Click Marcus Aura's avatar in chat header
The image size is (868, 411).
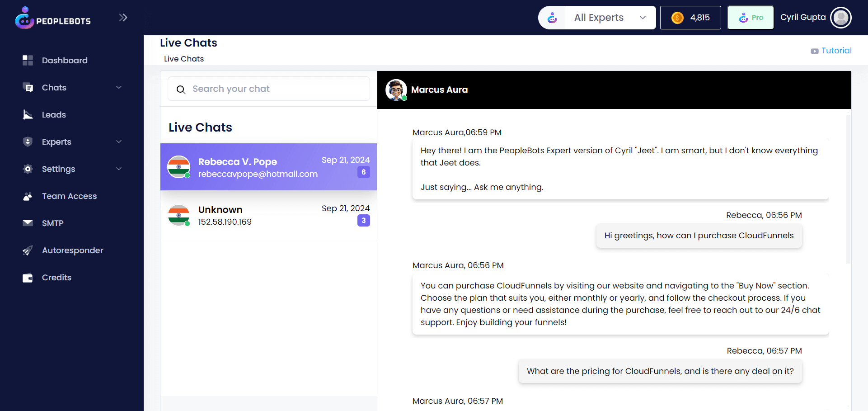coord(396,90)
